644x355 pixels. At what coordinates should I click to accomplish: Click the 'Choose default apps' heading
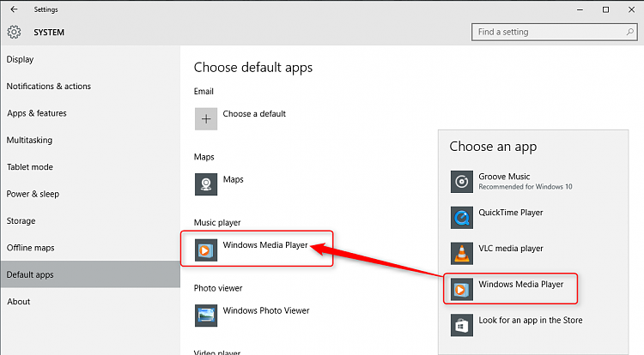coord(253,68)
